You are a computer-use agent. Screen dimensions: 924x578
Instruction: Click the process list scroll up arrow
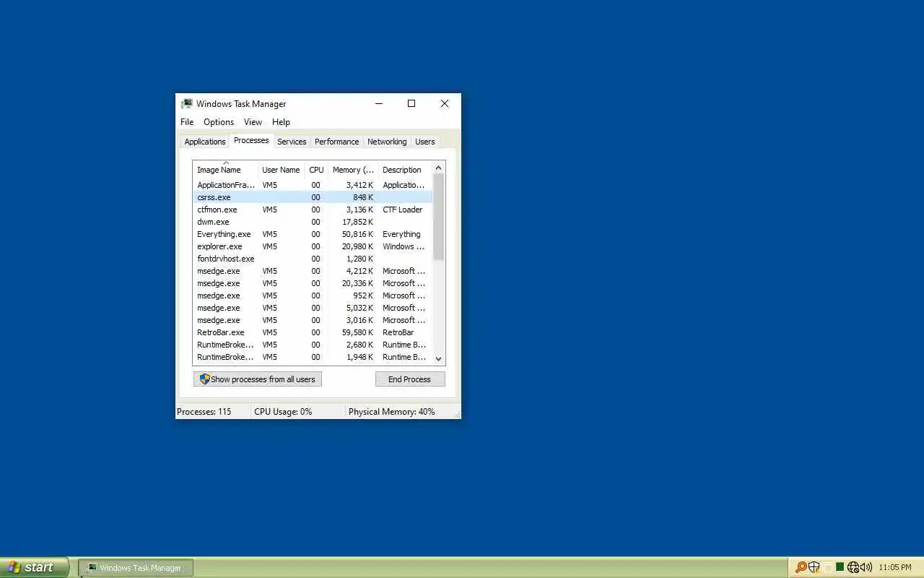(438, 168)
